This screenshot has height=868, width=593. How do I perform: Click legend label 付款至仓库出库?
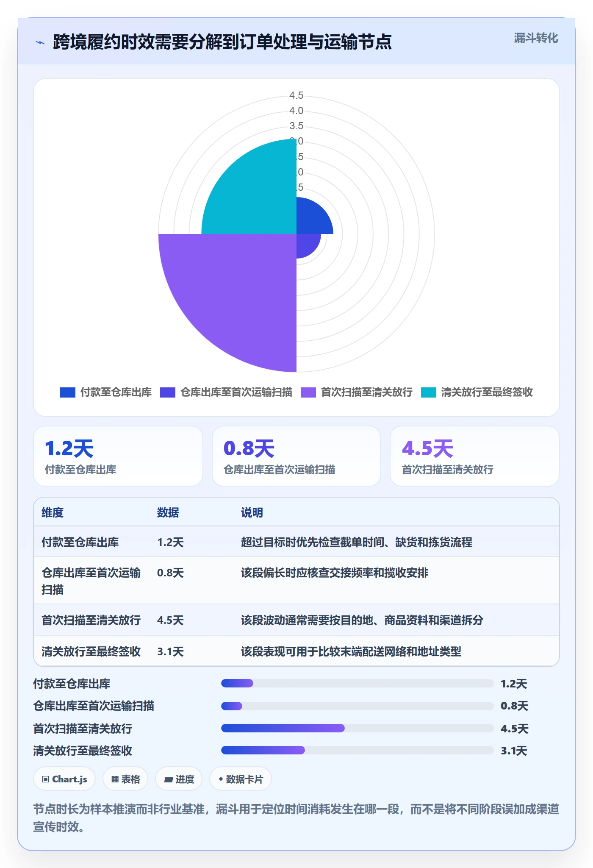116,392
